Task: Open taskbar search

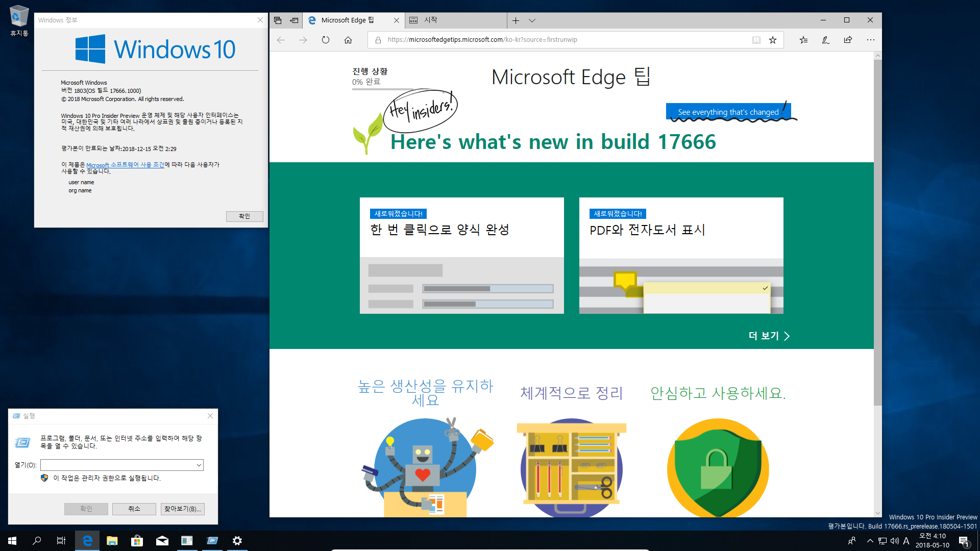Action: (37, 541)
